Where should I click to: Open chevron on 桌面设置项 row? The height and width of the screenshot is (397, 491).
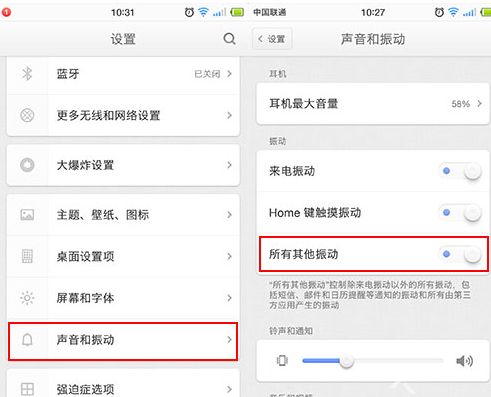tap(229, 256)
